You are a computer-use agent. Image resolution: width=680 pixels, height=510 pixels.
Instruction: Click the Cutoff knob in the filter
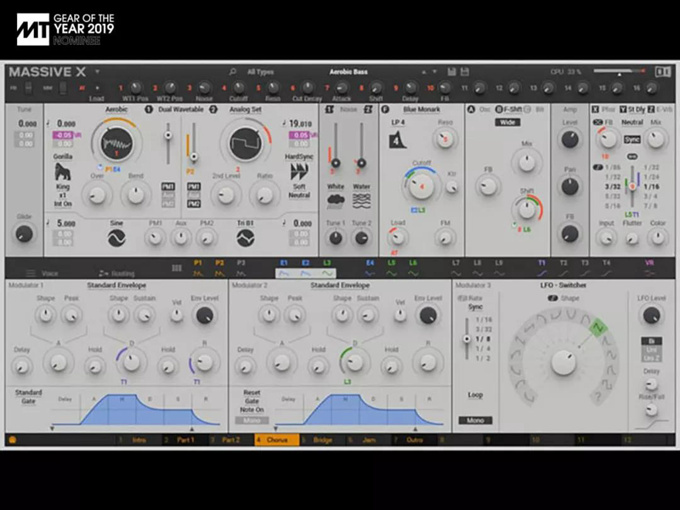pyautogui.click(x=421, y=186)
